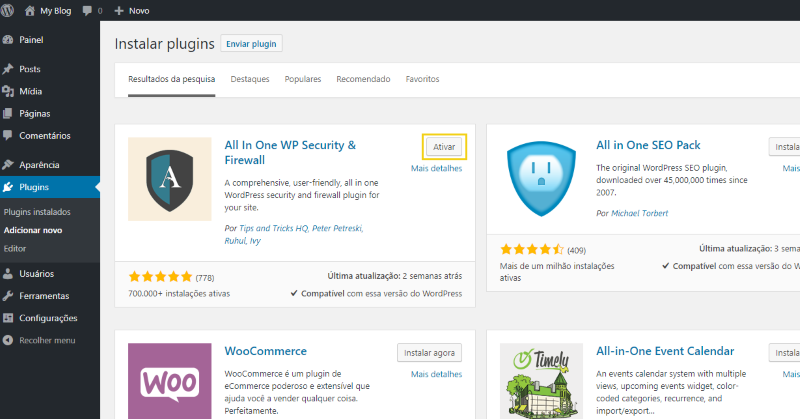Switch to the Recomendado tab

[x=363, y=79]
